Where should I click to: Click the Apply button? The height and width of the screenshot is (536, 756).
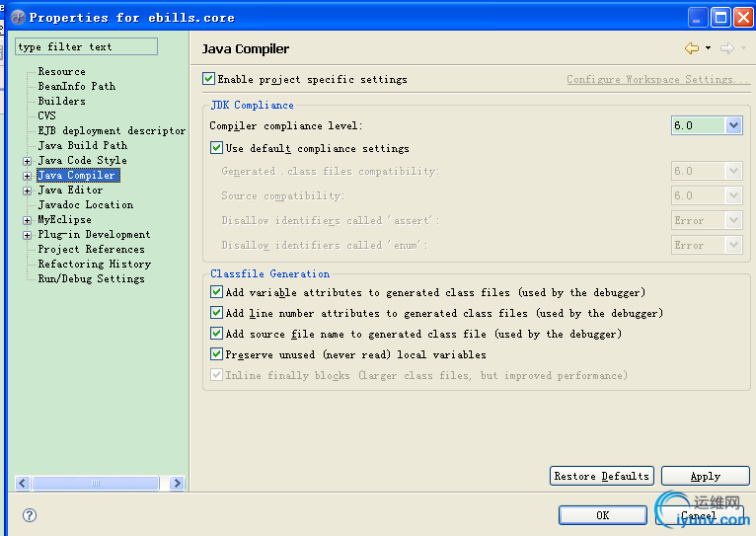coord(706,476)
